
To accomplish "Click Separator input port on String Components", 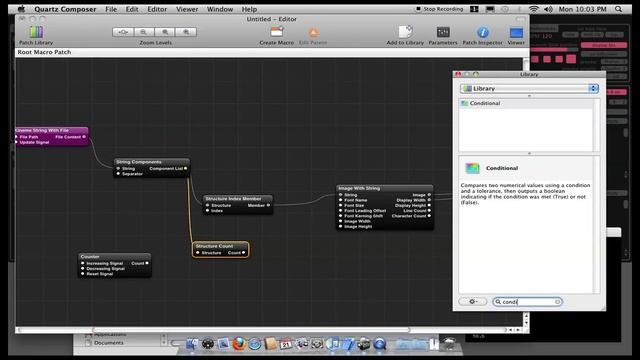I will point(118,173).
